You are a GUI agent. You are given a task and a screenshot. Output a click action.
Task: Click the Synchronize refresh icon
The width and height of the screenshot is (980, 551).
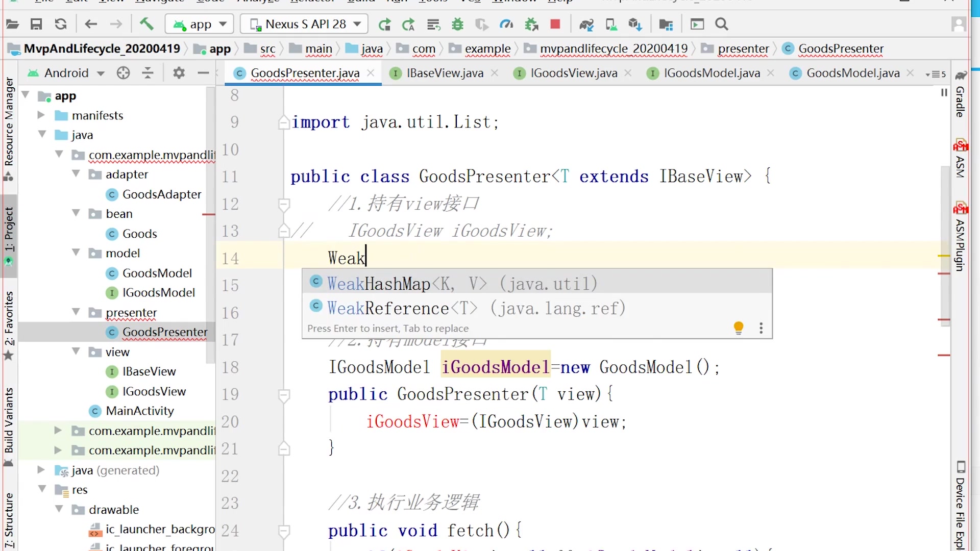(61, 24)
